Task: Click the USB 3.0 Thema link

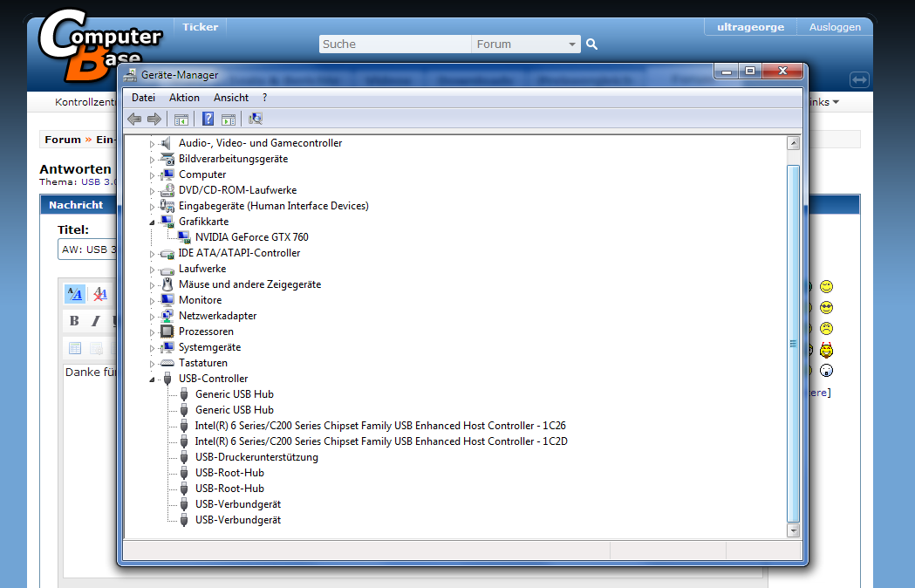Action: 99,182
